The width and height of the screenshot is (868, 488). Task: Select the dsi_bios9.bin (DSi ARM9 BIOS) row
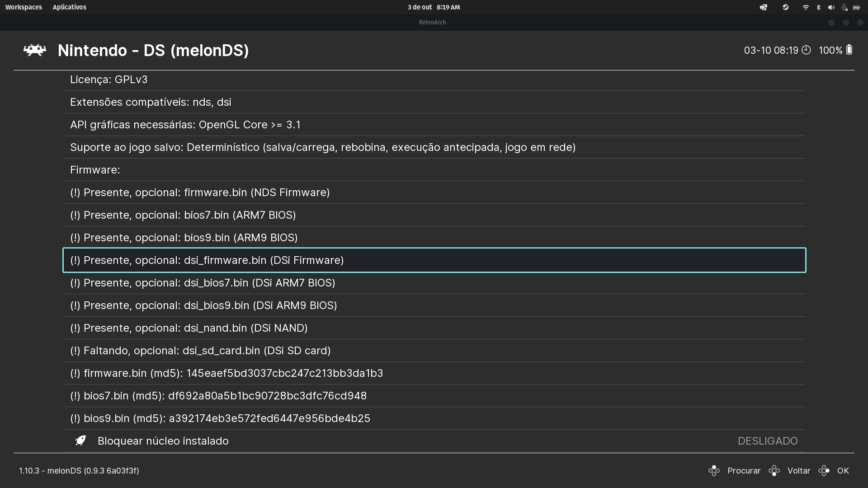[x=434, y=305]
